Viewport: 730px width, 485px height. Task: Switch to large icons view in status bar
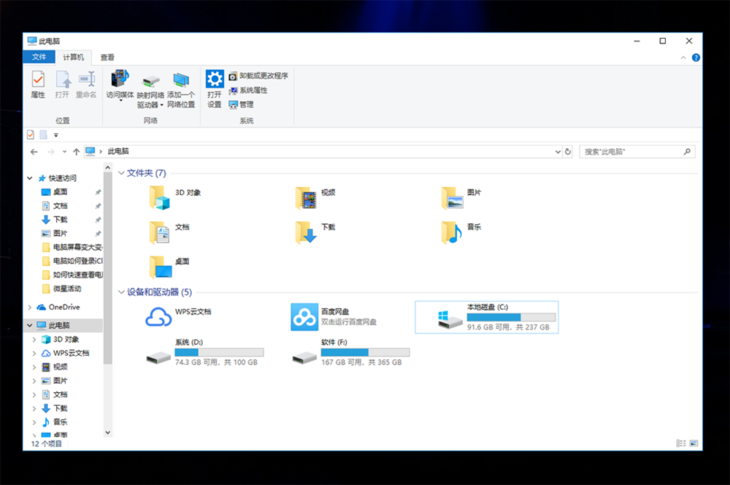[x=693, y=443]
